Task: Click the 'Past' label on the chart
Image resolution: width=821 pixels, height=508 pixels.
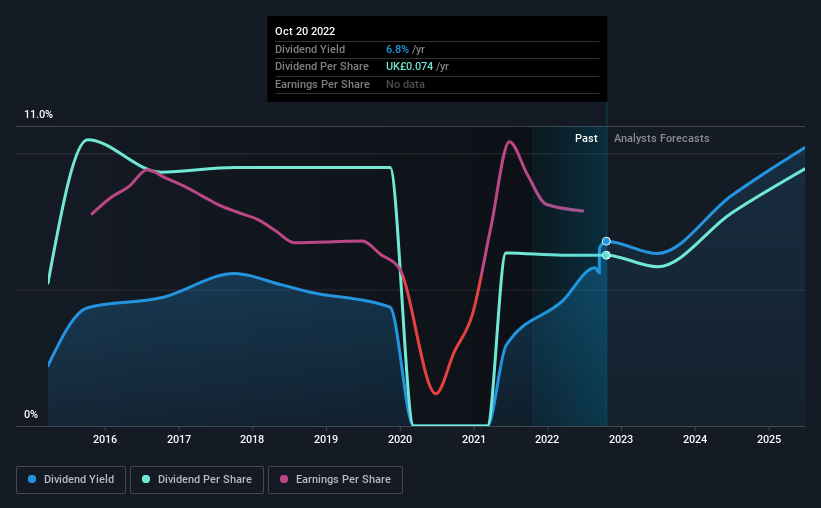Action: 586,138
